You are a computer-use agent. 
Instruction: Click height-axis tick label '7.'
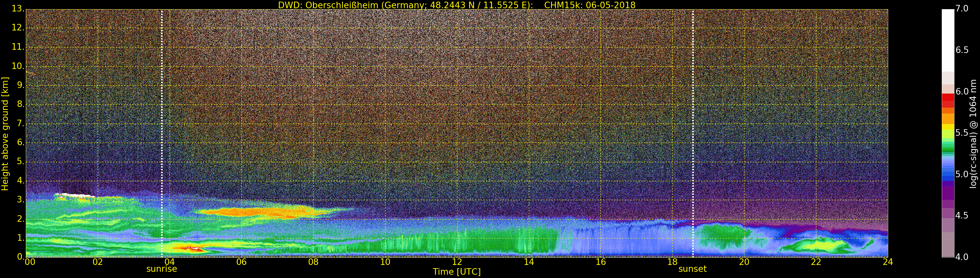pyautogui.click(x=21, y=123)
